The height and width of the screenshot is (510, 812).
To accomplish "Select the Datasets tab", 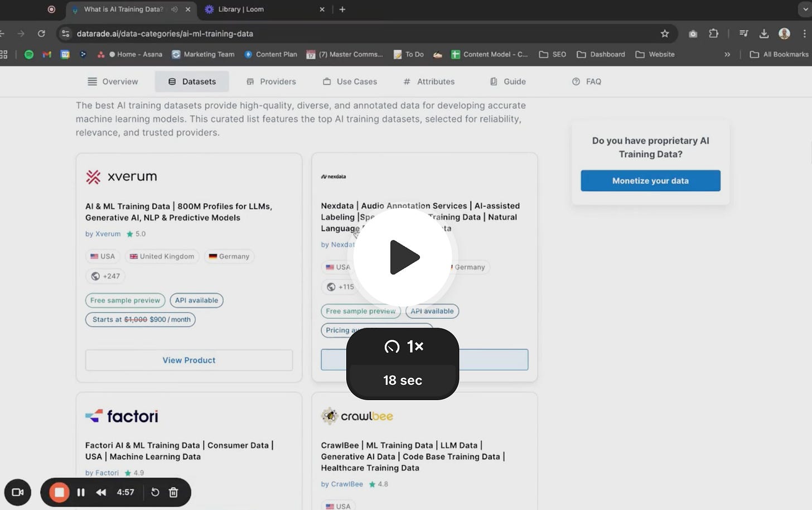I will coord(192,81).
